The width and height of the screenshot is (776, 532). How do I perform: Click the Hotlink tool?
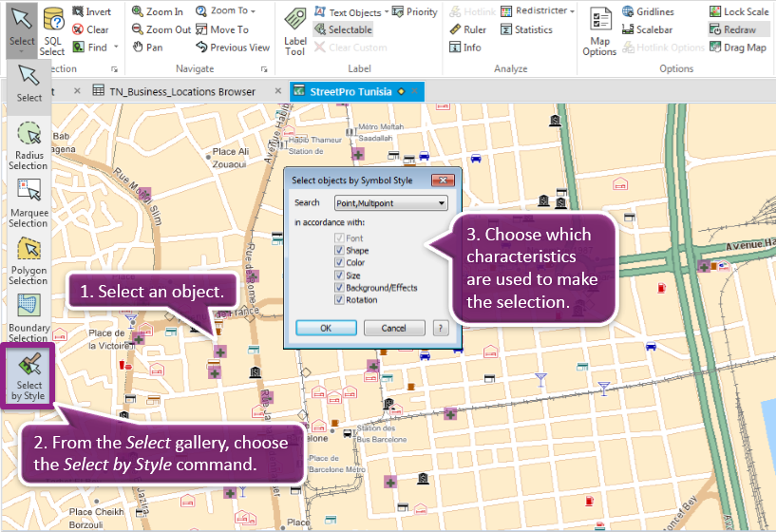pyautogui.click(x=472, y=11)
